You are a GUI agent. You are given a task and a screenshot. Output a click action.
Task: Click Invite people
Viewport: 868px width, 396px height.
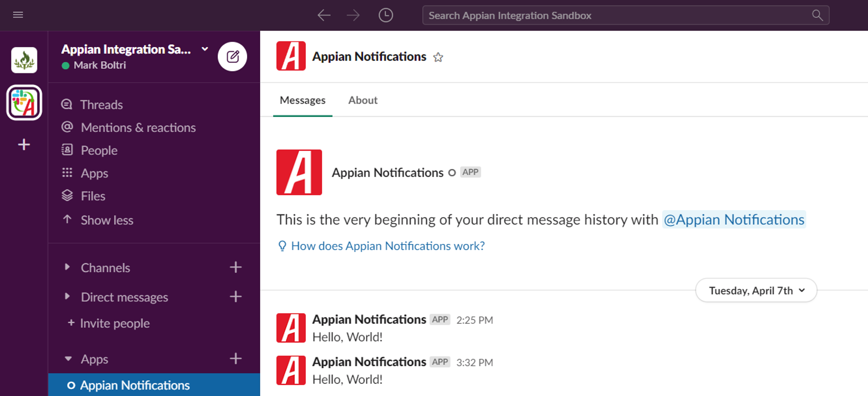[109, 324]
